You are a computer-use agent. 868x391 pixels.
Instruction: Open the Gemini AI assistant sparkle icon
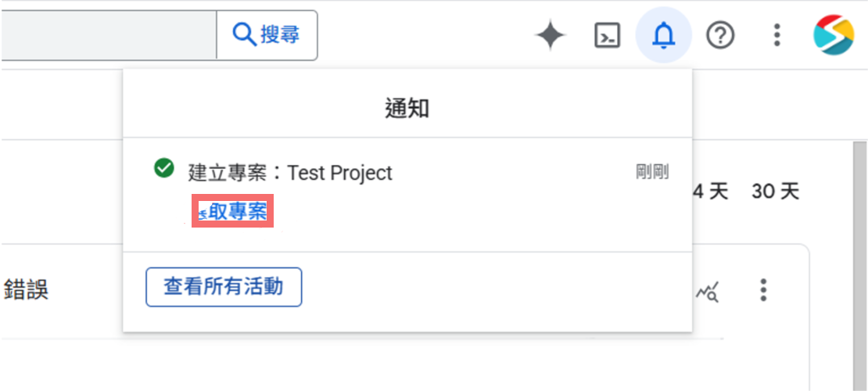click(551, 35)
